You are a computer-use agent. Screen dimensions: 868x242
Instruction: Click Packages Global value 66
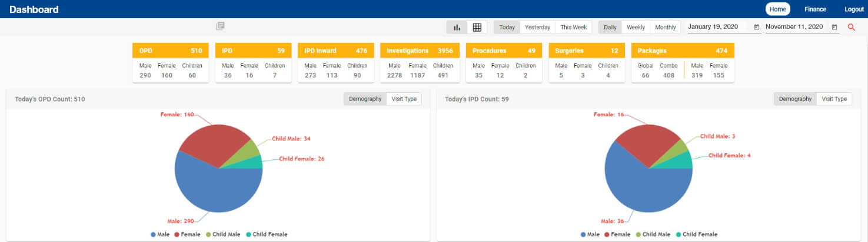(646, 75)
